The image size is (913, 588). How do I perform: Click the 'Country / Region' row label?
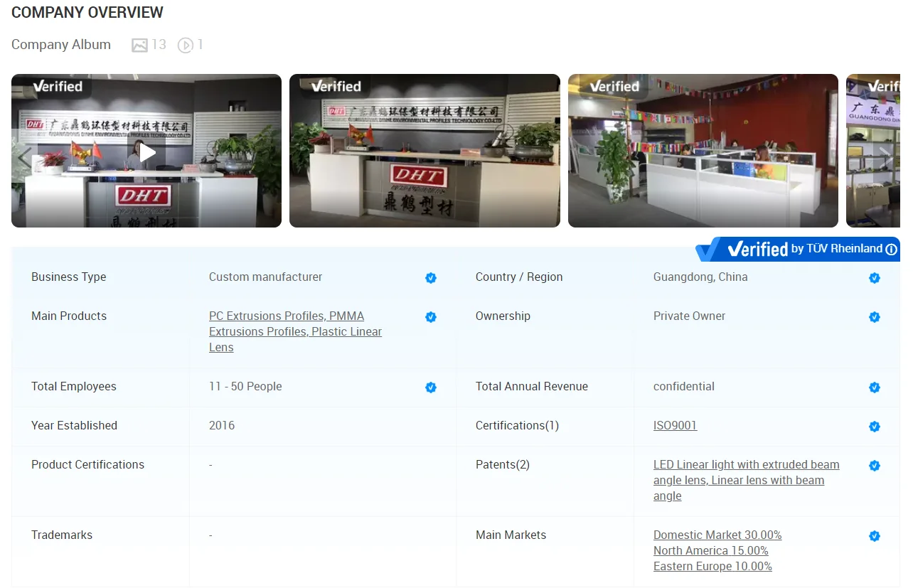click(x=519, y=277)
